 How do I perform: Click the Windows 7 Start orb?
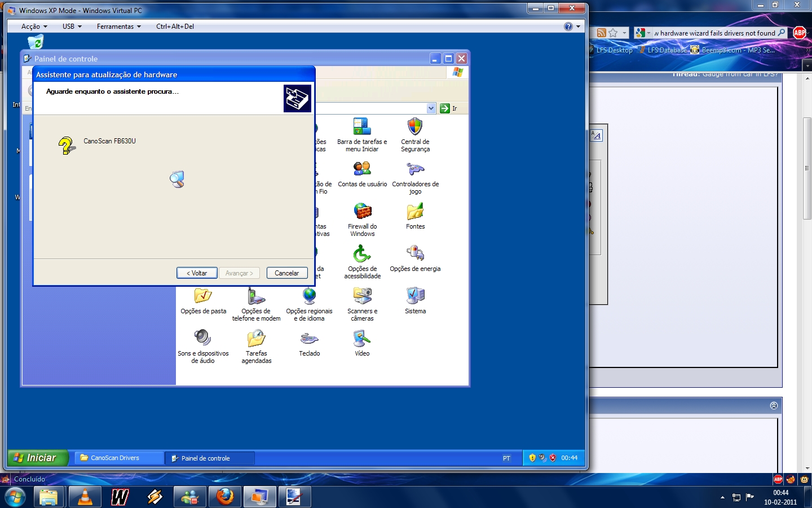click(15, 497)
